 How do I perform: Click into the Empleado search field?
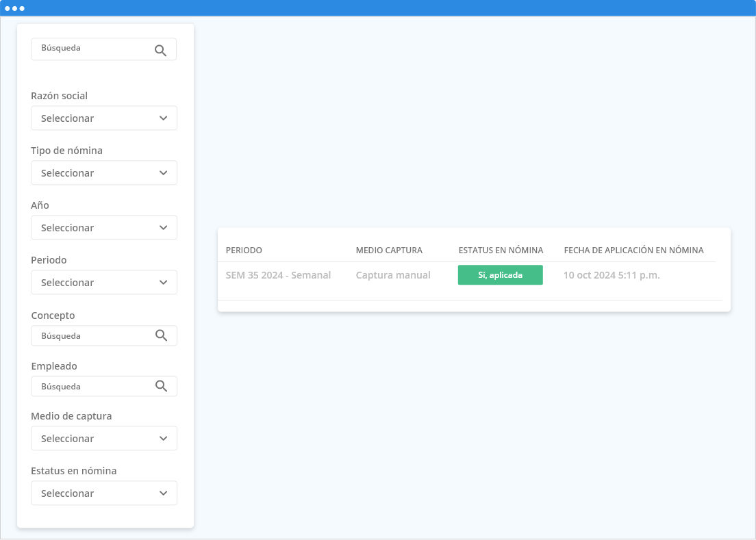[92, 387]
